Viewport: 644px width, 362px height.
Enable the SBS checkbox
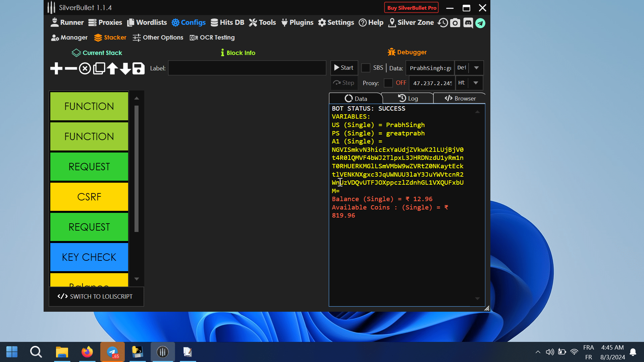point(366,68)
